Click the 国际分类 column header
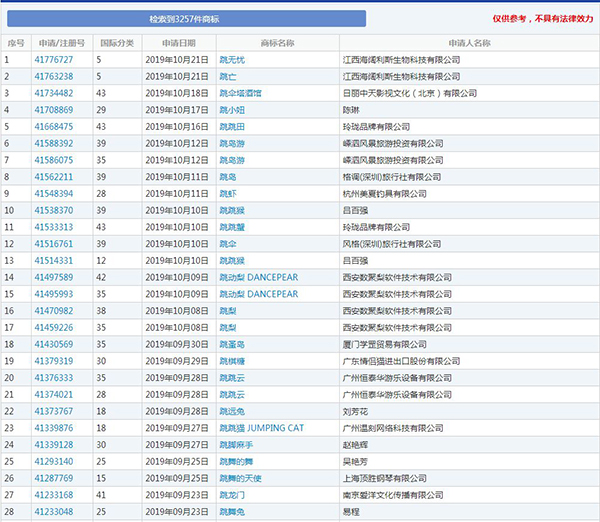 [x=116, y=44]
